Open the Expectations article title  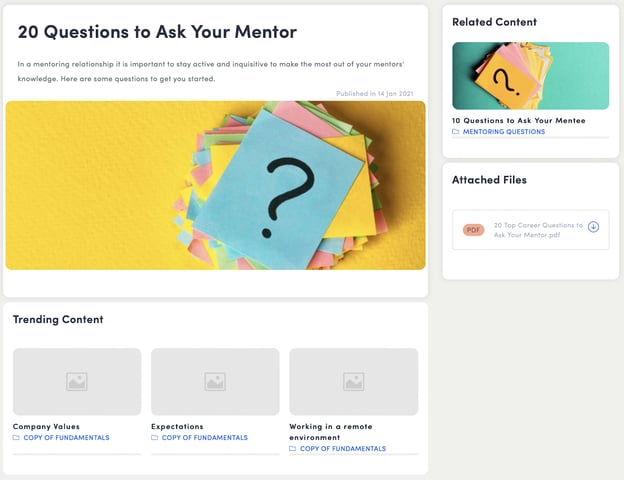coord(177,426)
